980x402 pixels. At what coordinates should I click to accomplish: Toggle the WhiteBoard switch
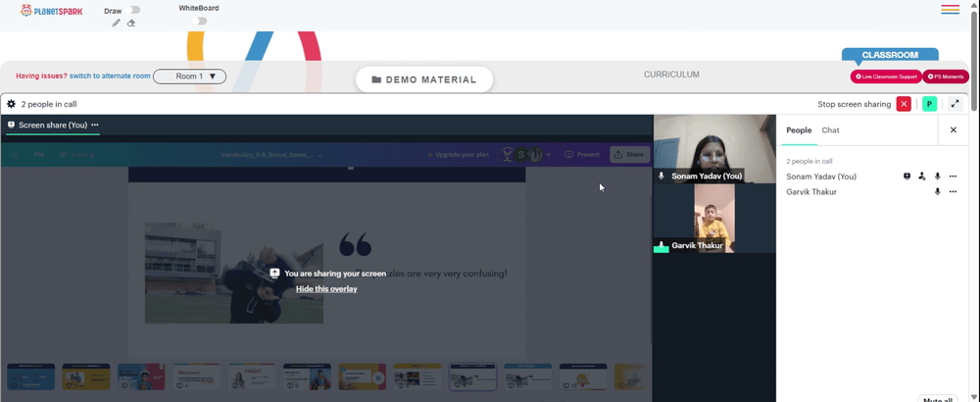tap(199, 21)
